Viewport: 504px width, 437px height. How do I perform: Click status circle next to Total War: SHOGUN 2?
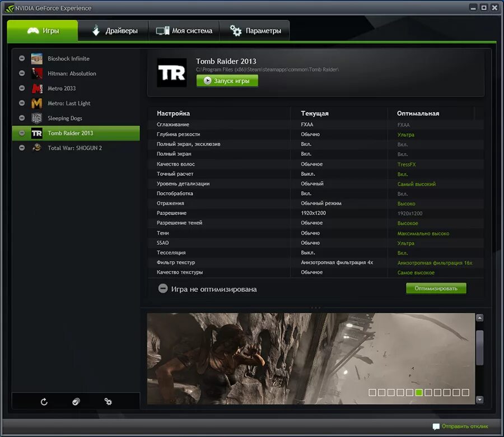tap(22, 148)
